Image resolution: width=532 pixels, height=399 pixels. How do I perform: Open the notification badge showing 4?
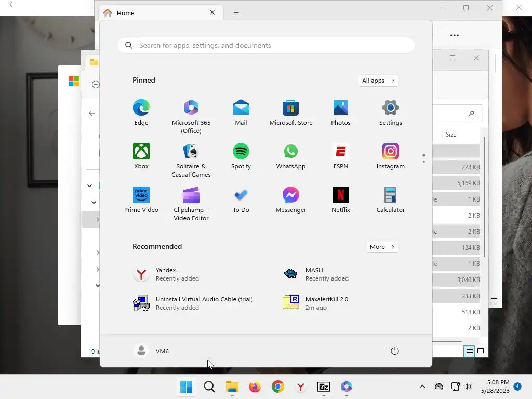click(517, 386)
